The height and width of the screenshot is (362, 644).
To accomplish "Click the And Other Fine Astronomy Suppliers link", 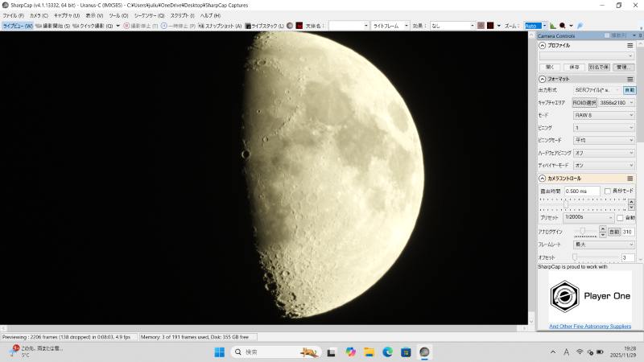I will (x=590, y=327).
